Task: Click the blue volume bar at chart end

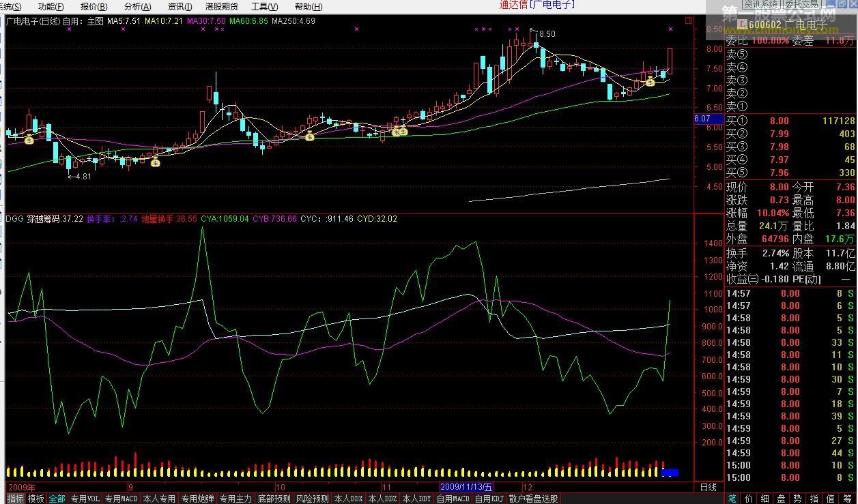Action: click(x=670, y=472)
